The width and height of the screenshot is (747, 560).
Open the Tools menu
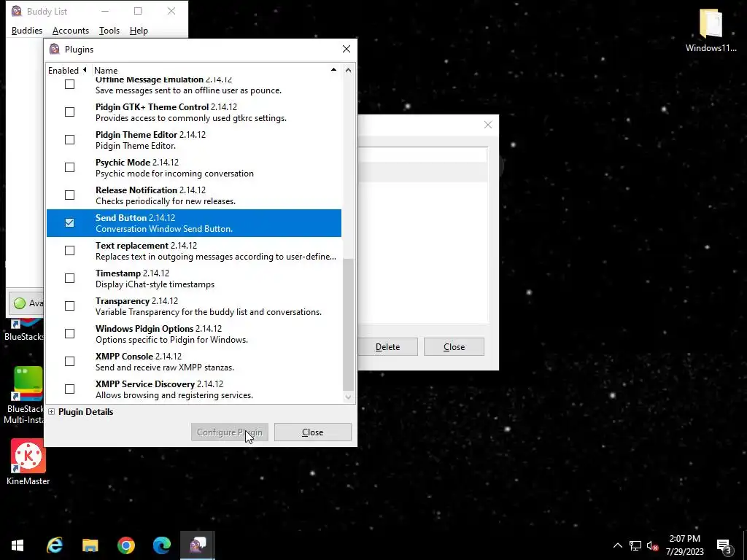pos(109,31)
